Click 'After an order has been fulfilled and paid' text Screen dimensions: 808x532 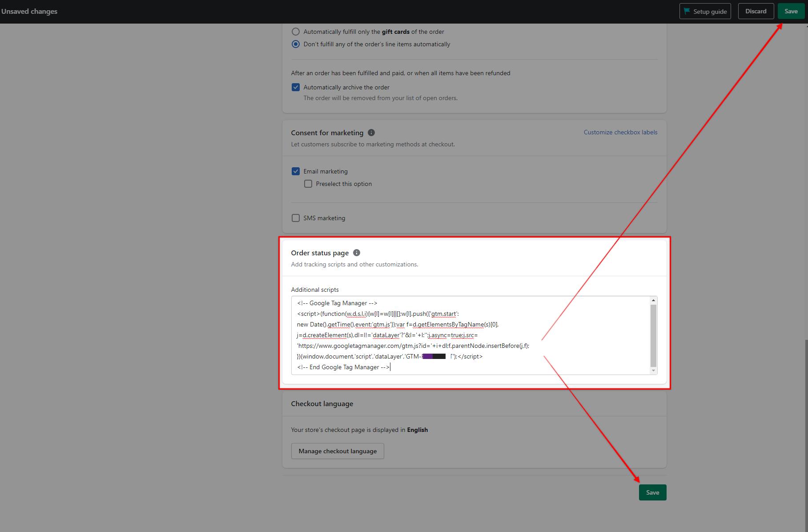point(401,73)
